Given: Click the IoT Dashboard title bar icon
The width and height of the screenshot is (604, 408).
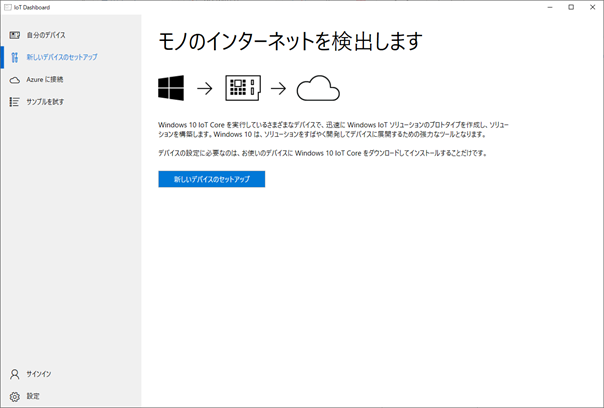Looking at the screenshot, I should (x=6, y=6).
